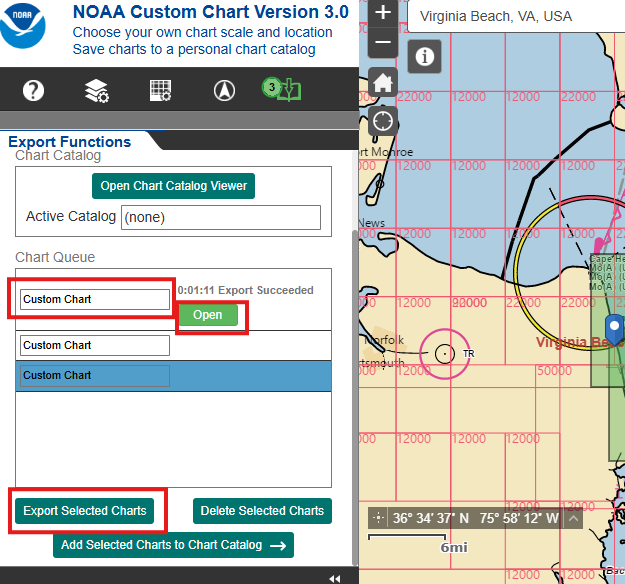Screen dimensions: 625x584
Task: Click the Home default extent icon
Action: click(x=383, y=83)
